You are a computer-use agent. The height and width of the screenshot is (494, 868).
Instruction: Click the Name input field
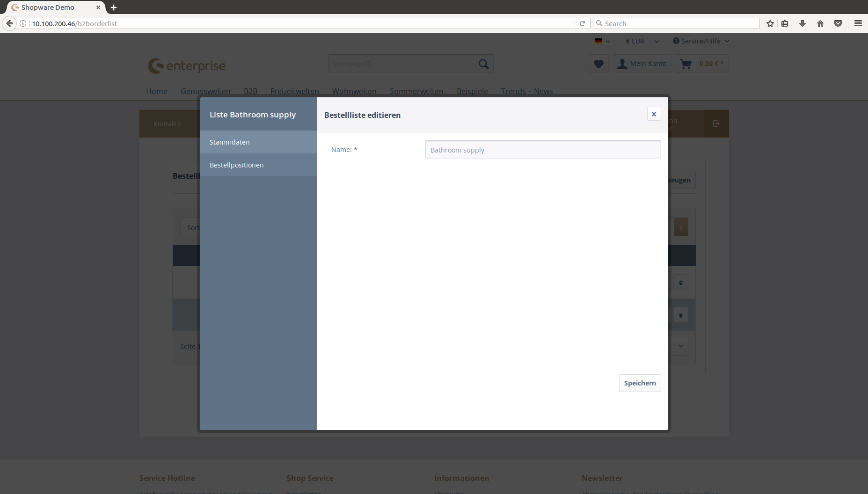pos(543,150)
